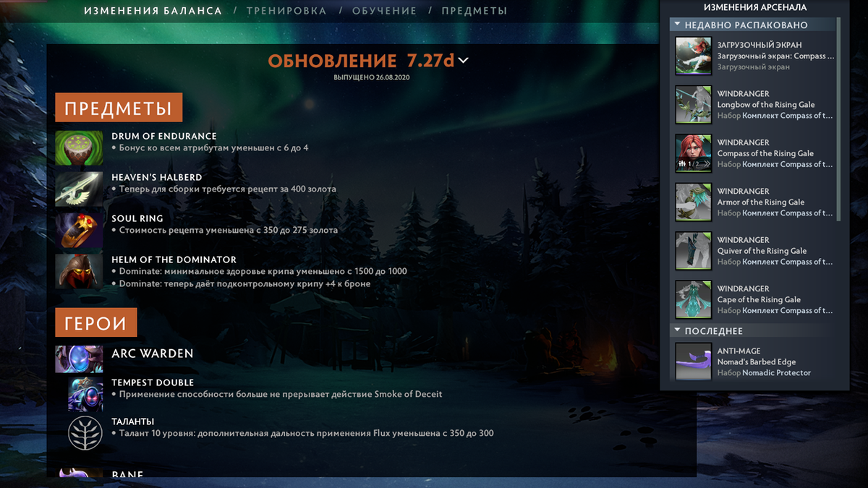Click the talent tree icon beside Таланты
The width and height of the screenshot is (868, 488).
(85, 433)
